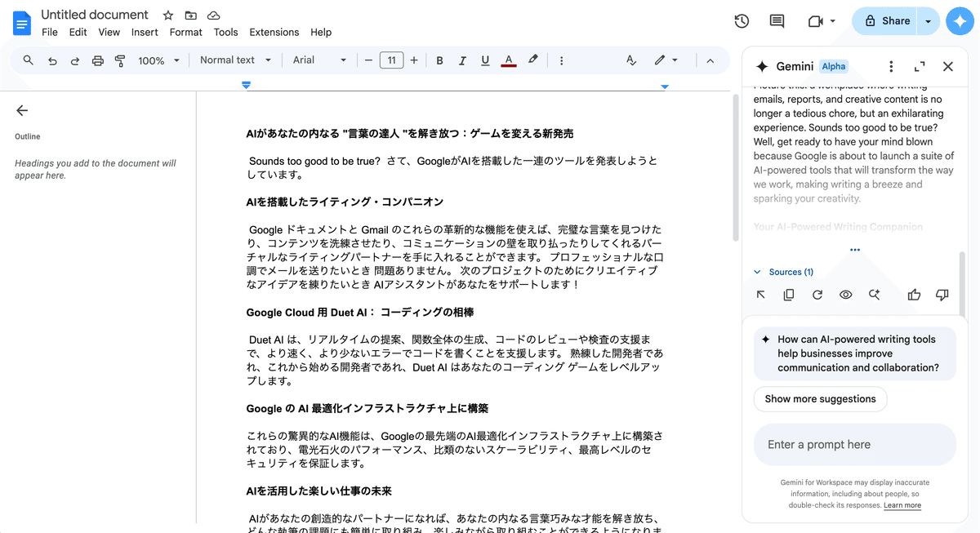980x533 pixels.
Task: Click Show more suggestions button
Action: [820, 399]
